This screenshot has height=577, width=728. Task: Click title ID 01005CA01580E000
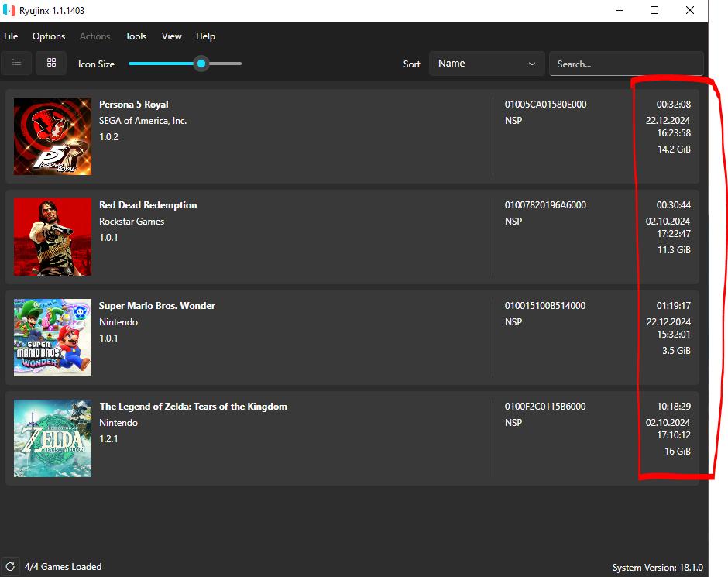pyautogui.click(x=545, y=105)
